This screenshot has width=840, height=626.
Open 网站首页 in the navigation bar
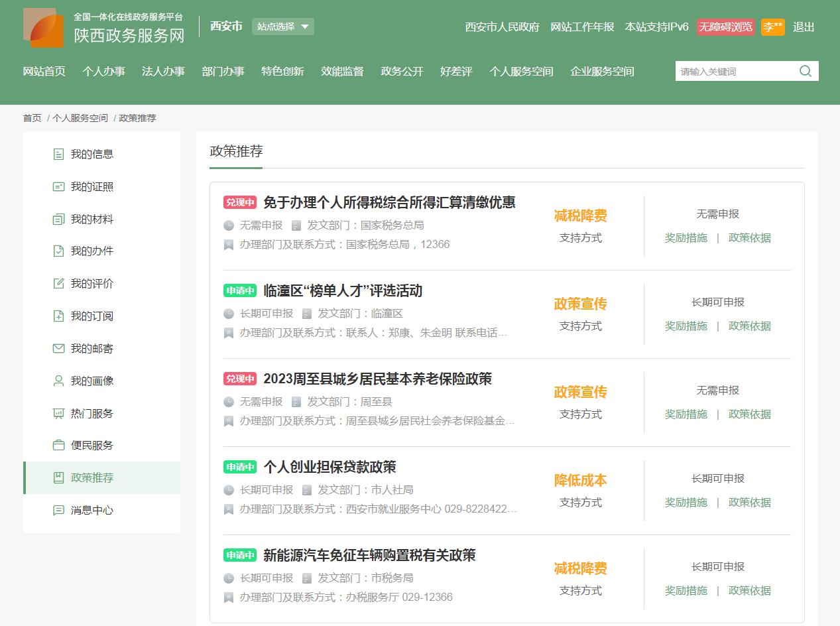click(44, 72)
